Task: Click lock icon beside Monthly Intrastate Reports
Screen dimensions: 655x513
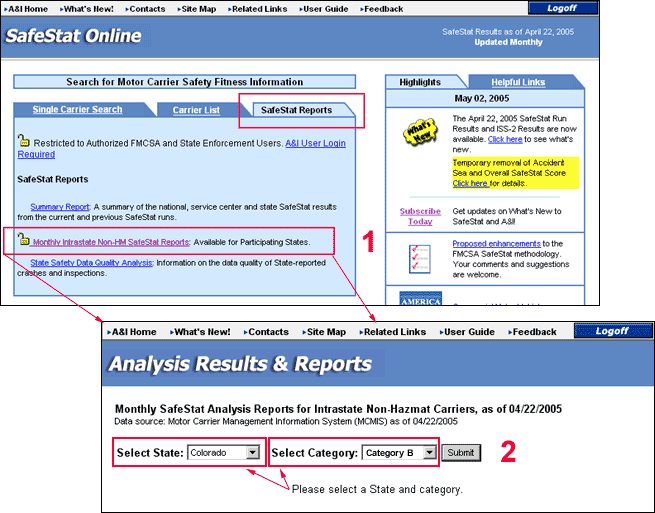Action: click(x=23, y=239)
